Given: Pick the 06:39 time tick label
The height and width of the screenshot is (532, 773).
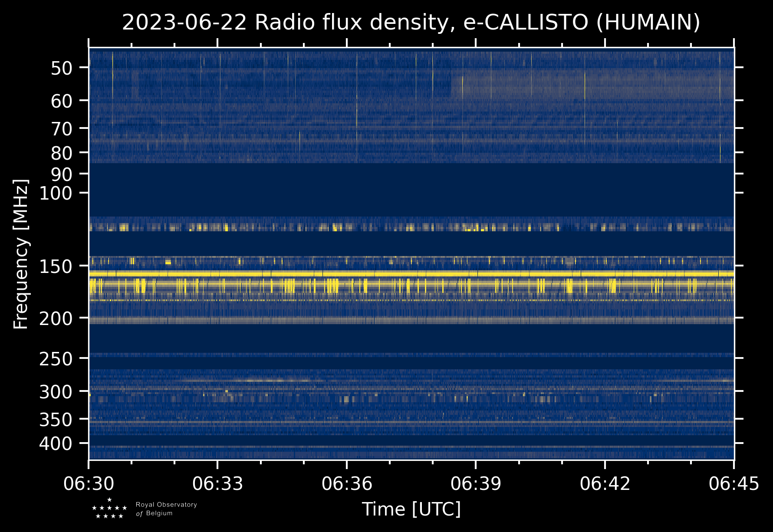Looking at the screenshot, I should click(x=476, y=483).
